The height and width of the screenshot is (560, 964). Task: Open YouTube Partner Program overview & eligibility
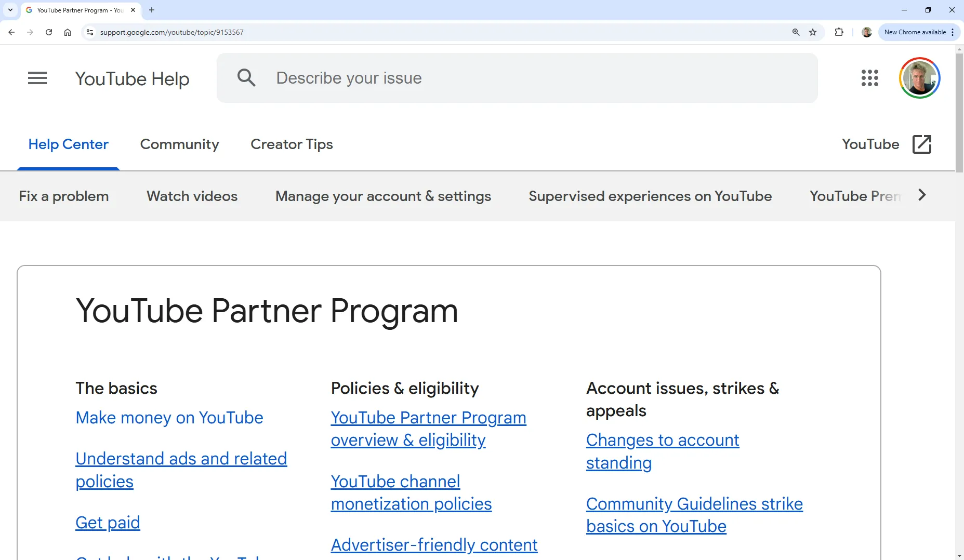[x=428, y=429]
